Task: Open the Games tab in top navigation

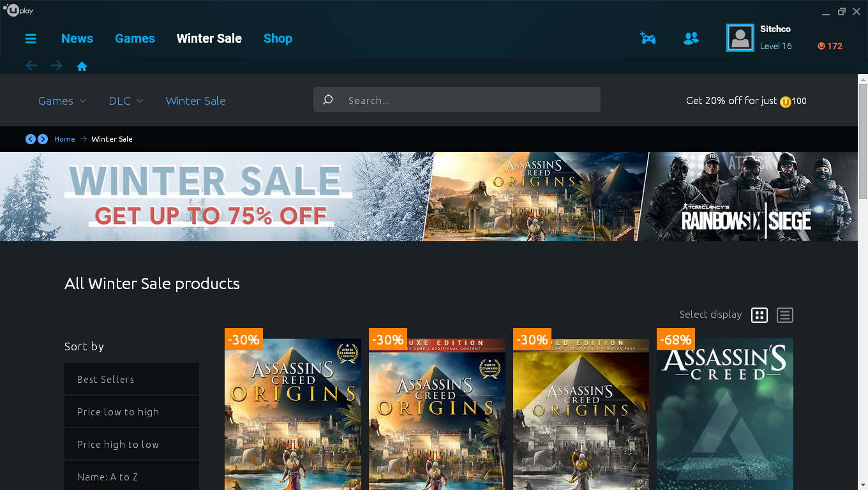Action: click(x=135, y=38)
